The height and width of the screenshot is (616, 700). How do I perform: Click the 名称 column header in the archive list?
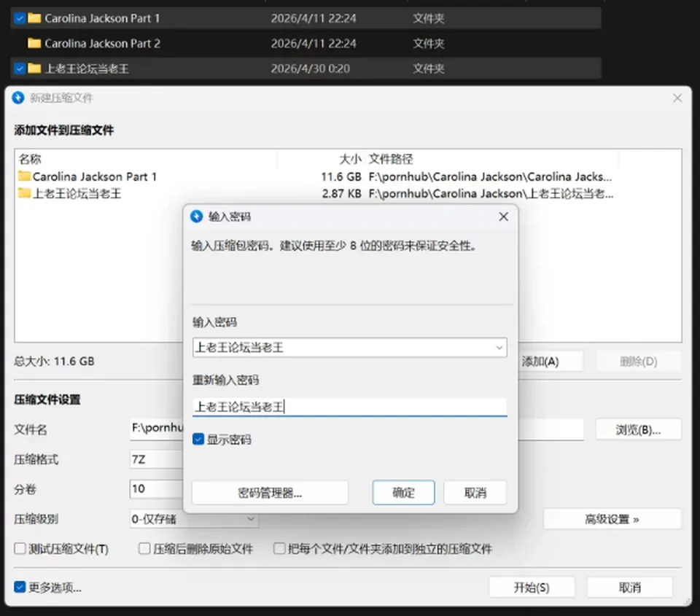click(30, 159)
